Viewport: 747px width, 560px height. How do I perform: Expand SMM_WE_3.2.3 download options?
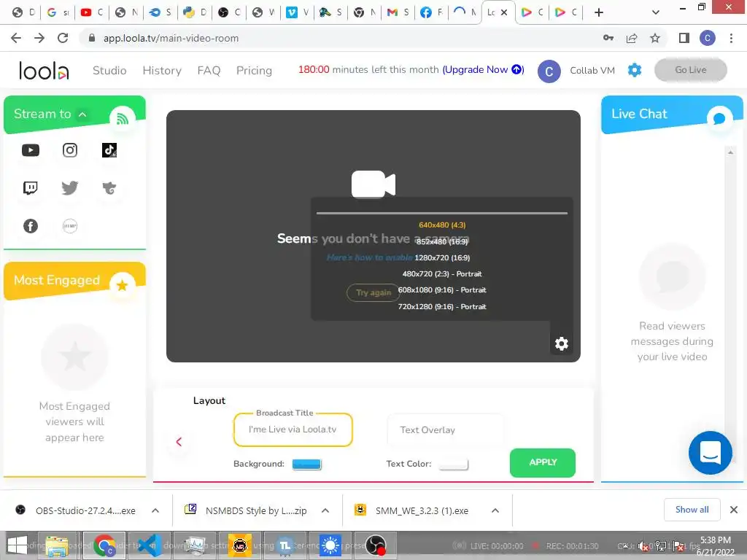(495, 511)
